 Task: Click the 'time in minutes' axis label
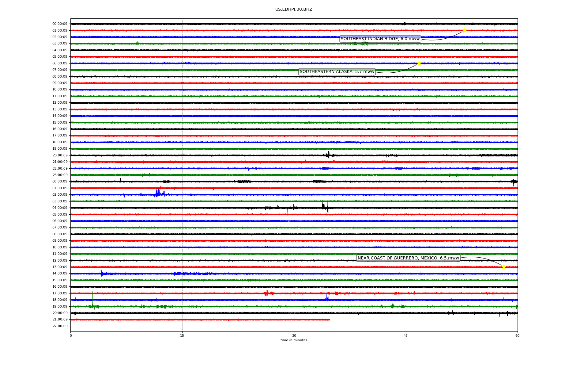(x=294, y=340)
